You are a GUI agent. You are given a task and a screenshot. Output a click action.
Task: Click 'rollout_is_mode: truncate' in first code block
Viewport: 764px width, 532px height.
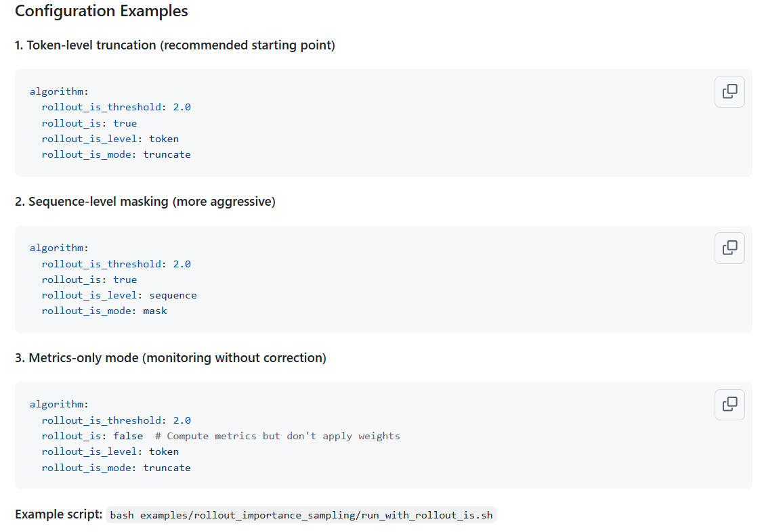coord(116,155)
